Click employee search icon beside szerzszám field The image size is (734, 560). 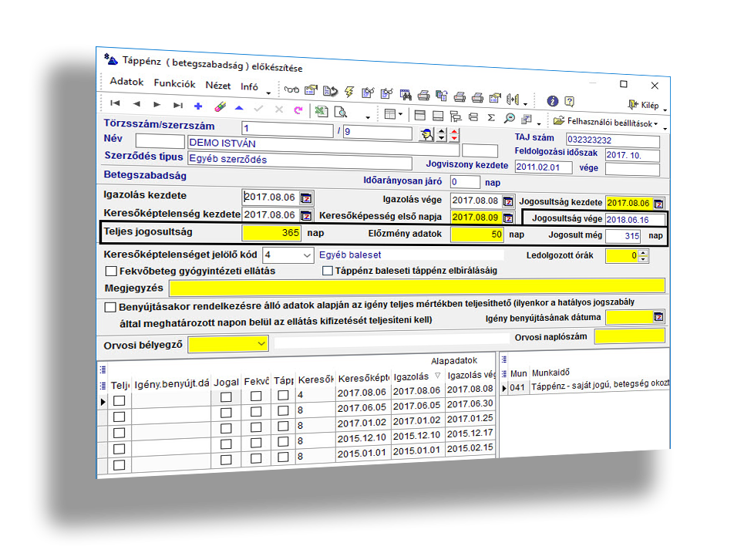426,135
